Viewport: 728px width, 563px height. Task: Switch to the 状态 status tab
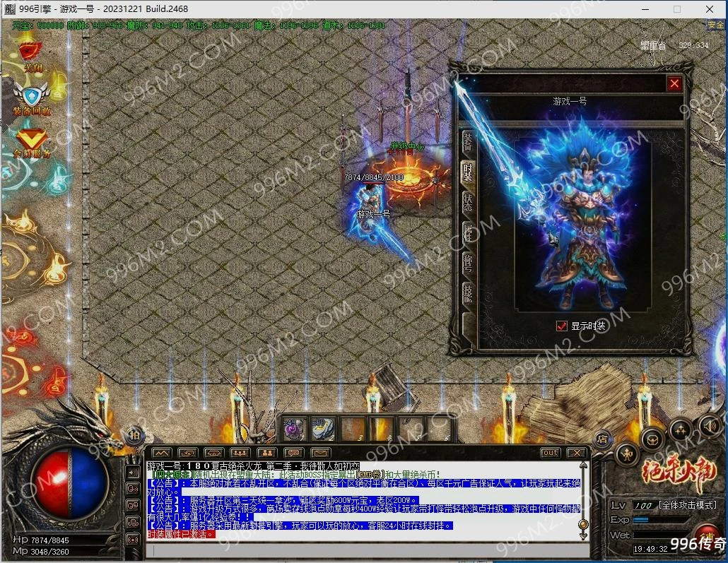468,202
